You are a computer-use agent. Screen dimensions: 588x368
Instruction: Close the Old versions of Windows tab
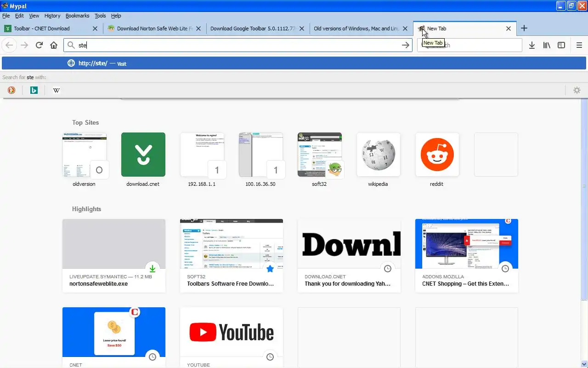(405, 29)
